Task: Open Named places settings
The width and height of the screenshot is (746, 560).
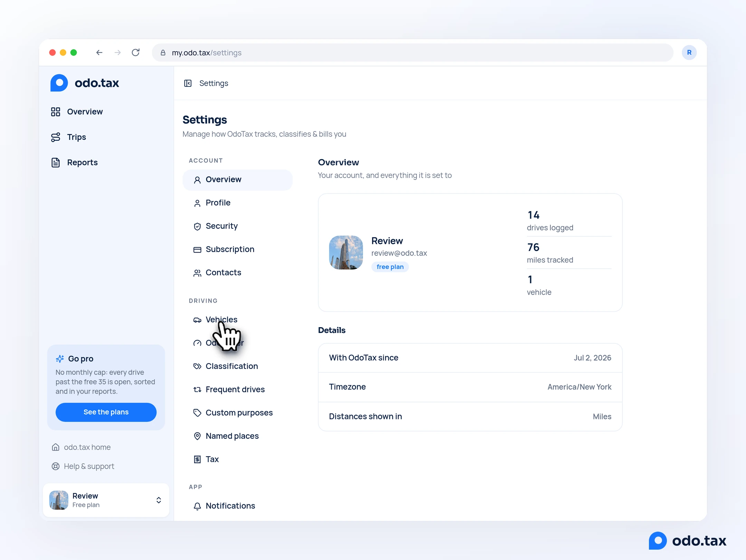Action: (237, 436)
